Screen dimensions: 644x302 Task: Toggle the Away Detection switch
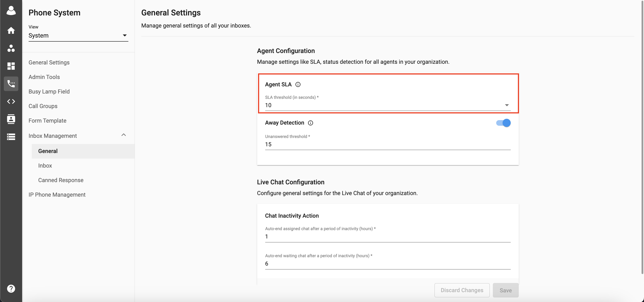(x=503, y=123)
